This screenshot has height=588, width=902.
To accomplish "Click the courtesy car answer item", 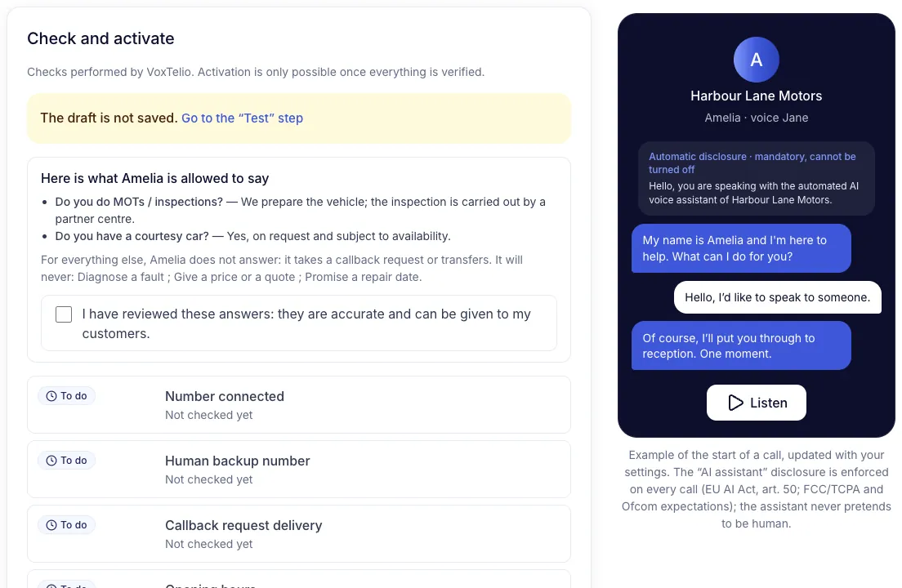I will [252, 236].
